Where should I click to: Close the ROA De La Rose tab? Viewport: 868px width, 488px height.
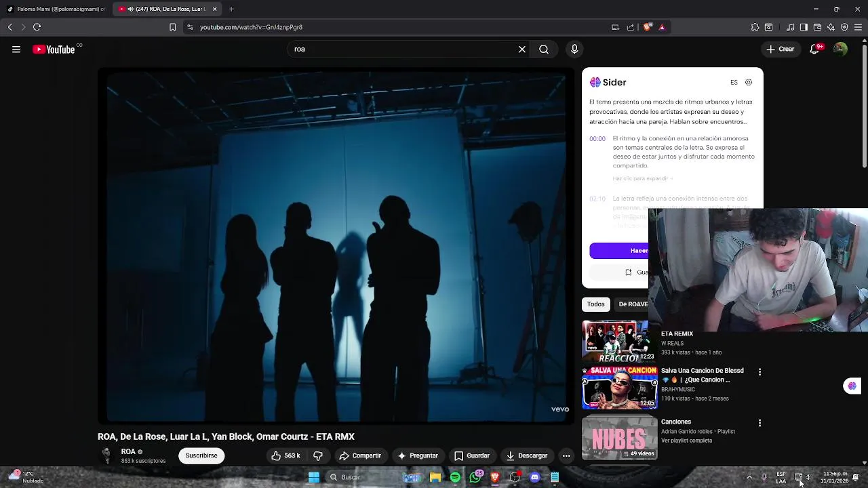point(214,9)
